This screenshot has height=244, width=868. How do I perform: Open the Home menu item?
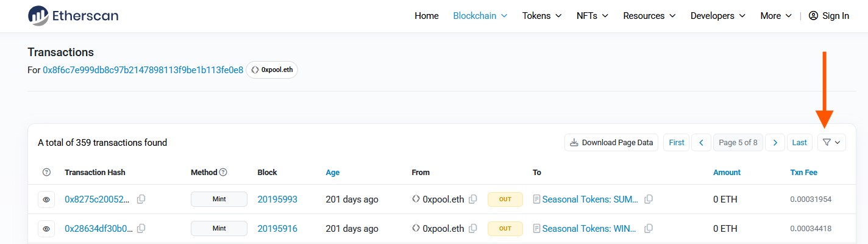[426, 16]
